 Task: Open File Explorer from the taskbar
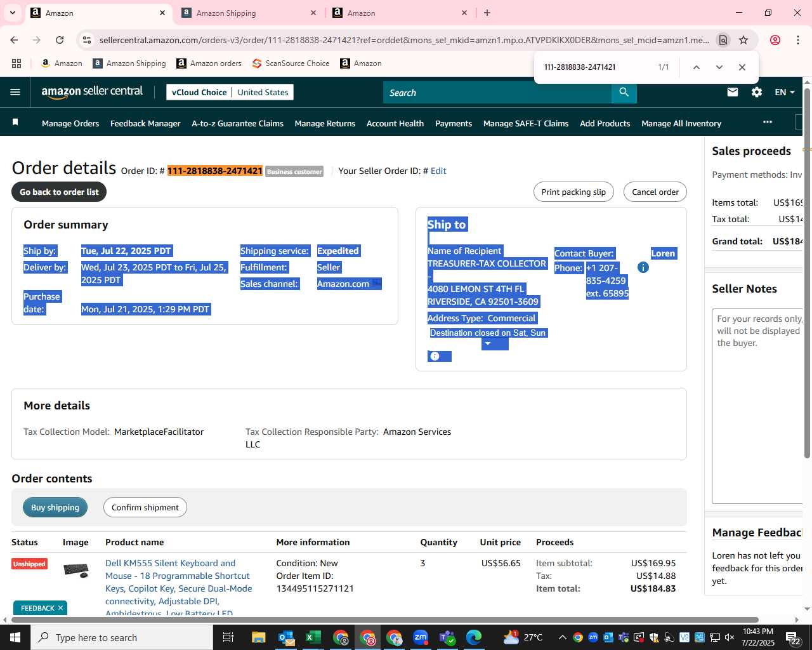pyautogui.click(x=258, y=637)
